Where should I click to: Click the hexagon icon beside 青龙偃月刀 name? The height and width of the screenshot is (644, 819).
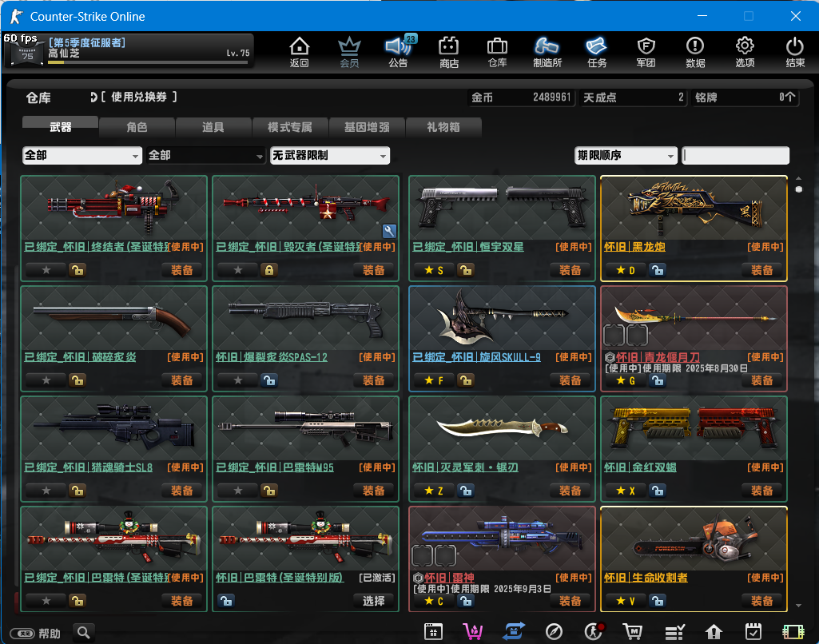tap(610, 357)
